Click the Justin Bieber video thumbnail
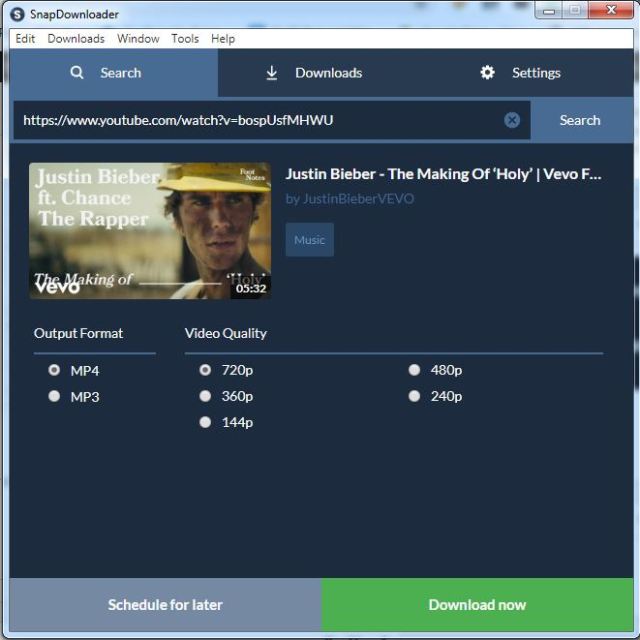 150,231
